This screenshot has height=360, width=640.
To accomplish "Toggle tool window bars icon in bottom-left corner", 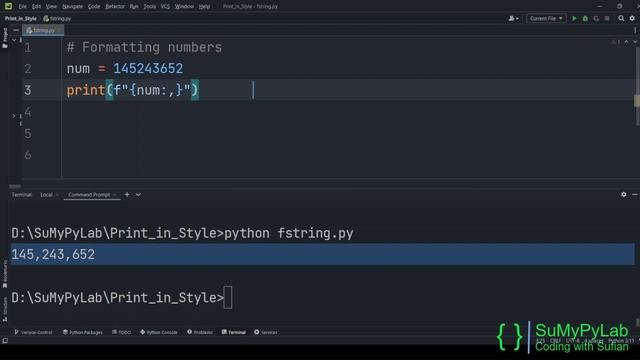I will (x=5, y=340).
